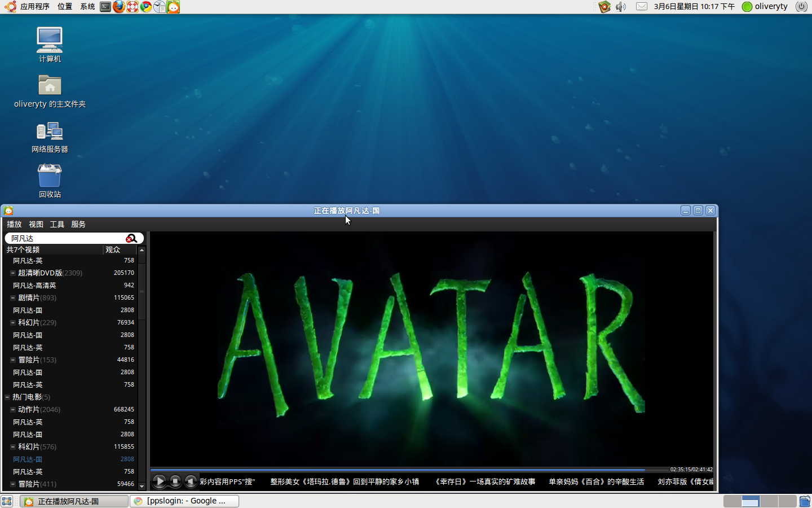Click viewer count 668245
The width and height of the screenshot is (812, 508).
coord(124,409)
